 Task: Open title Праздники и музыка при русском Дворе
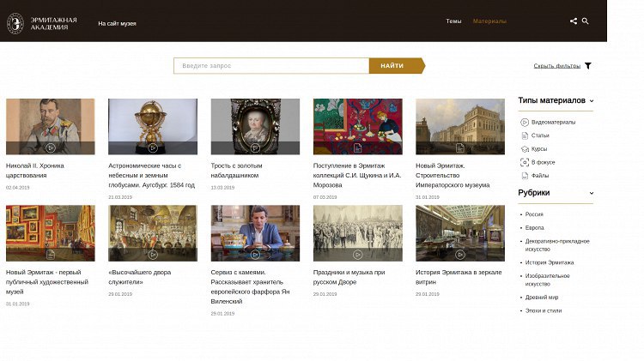point(349,277)
